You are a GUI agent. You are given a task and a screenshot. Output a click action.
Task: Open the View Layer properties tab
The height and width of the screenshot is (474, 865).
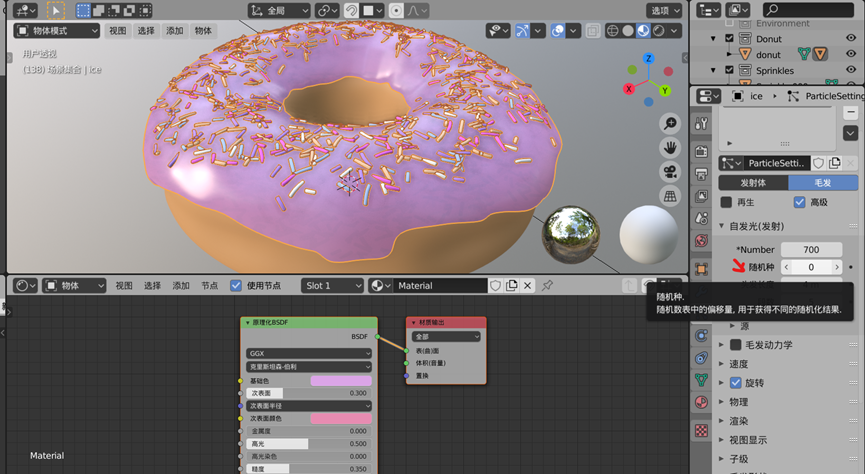pyautogui.click(x=701, y=196)
